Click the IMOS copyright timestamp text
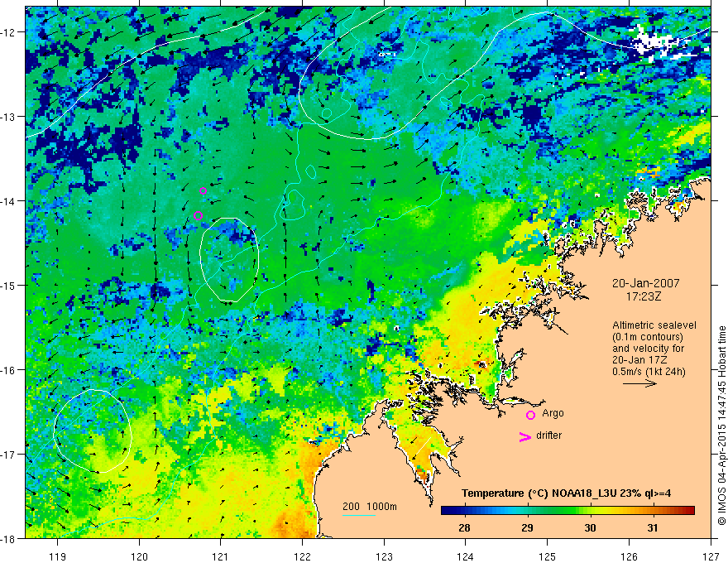Image resolution: width=728 pixels, height=563 pixels. point(721,426)
